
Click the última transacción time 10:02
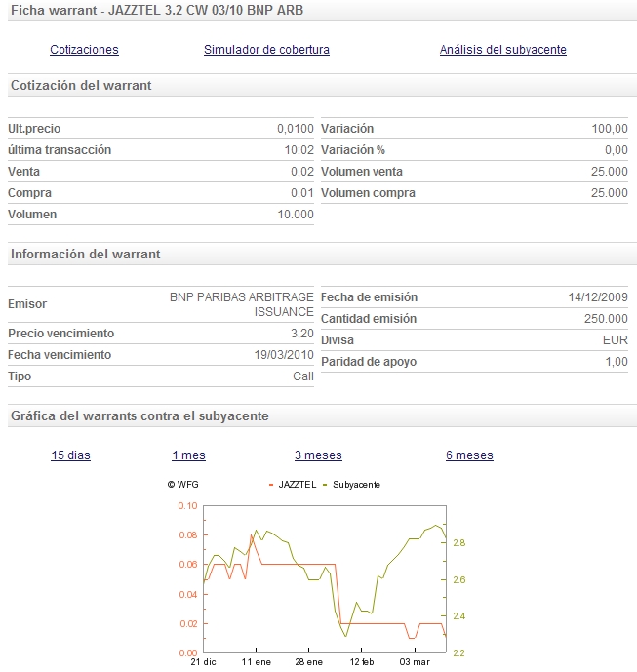[299, 150]
